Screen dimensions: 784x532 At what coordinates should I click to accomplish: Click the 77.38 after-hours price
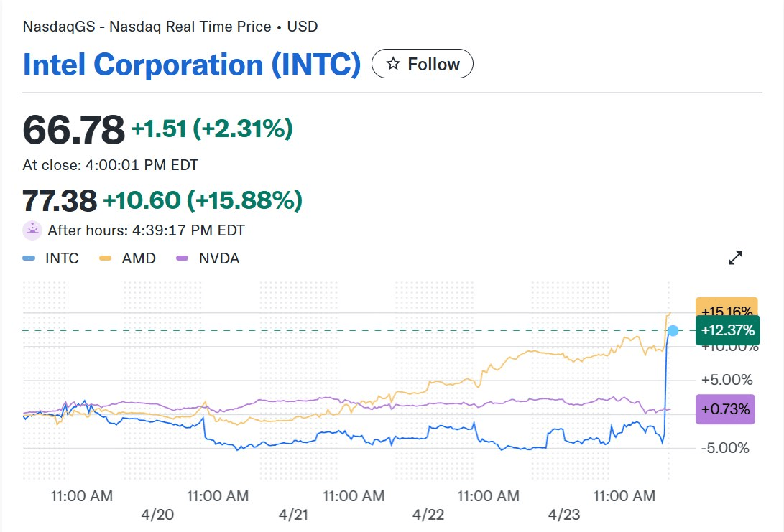tap(60, 201)
